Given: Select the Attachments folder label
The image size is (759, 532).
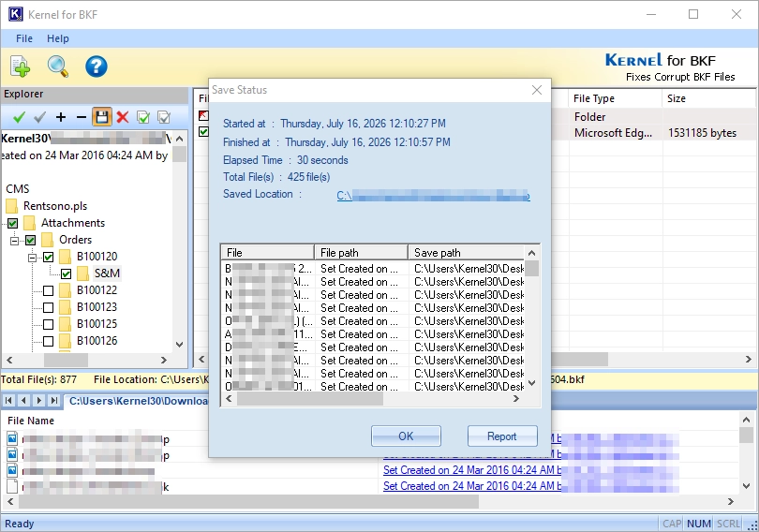Looking at the screenshot, I should tap(72, 223).
